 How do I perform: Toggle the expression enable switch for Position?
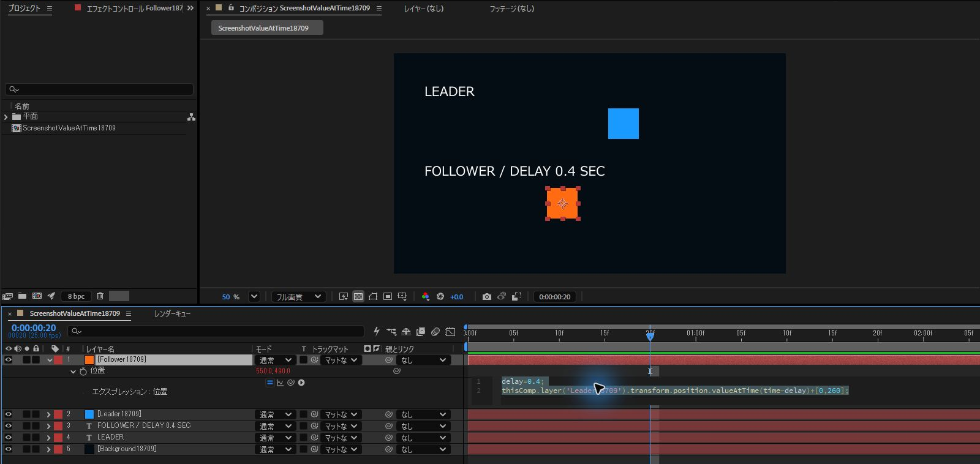click(269, 383)
